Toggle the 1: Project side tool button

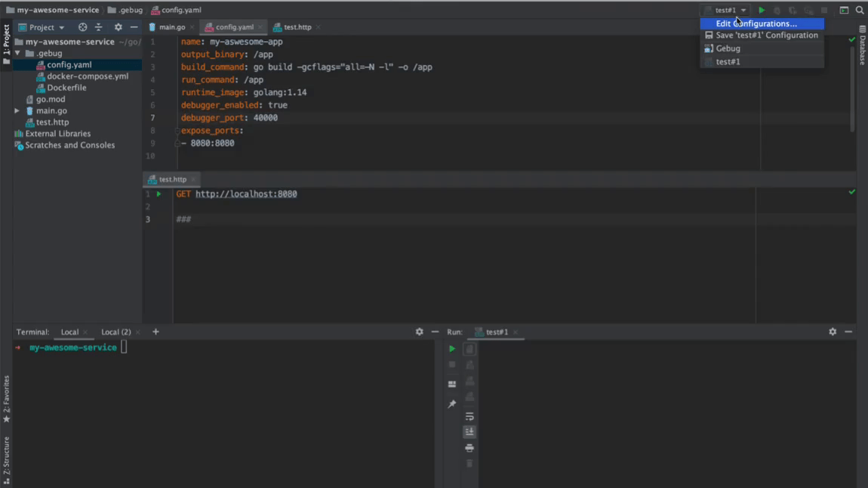(x=6, y=45)
